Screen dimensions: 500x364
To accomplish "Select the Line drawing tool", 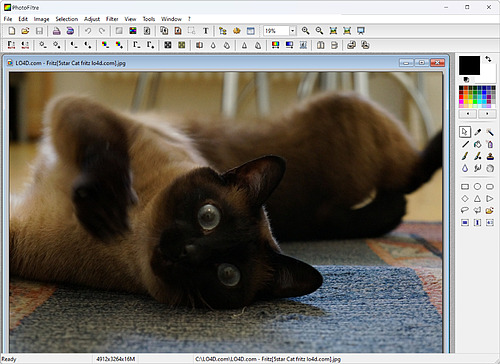I will pos(465,144).
